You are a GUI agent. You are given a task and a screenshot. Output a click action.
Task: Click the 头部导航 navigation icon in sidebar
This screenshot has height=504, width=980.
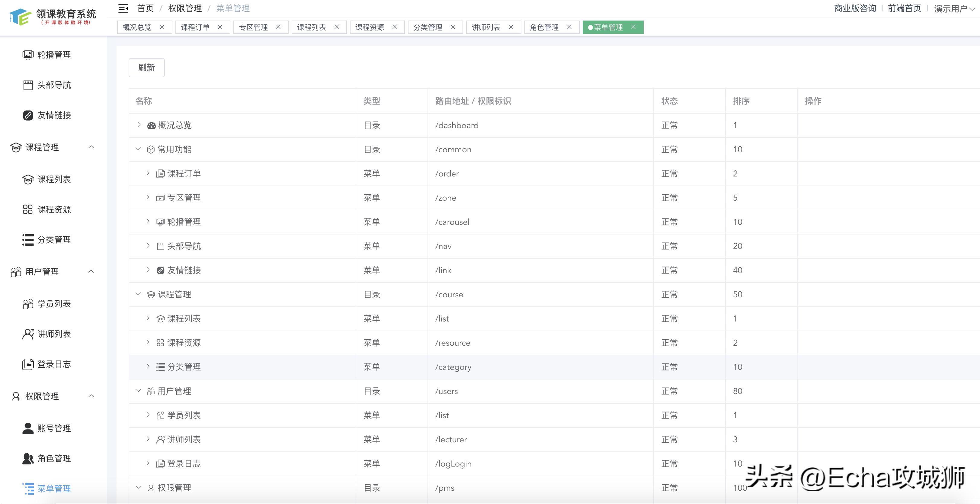(x=27, y=85)
